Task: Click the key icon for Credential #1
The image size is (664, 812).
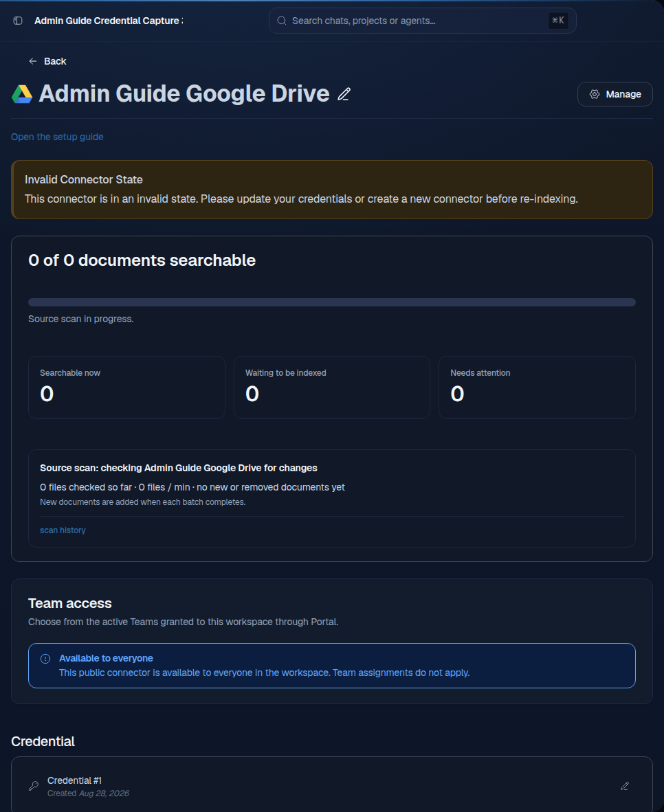Action: pos(34,786)
